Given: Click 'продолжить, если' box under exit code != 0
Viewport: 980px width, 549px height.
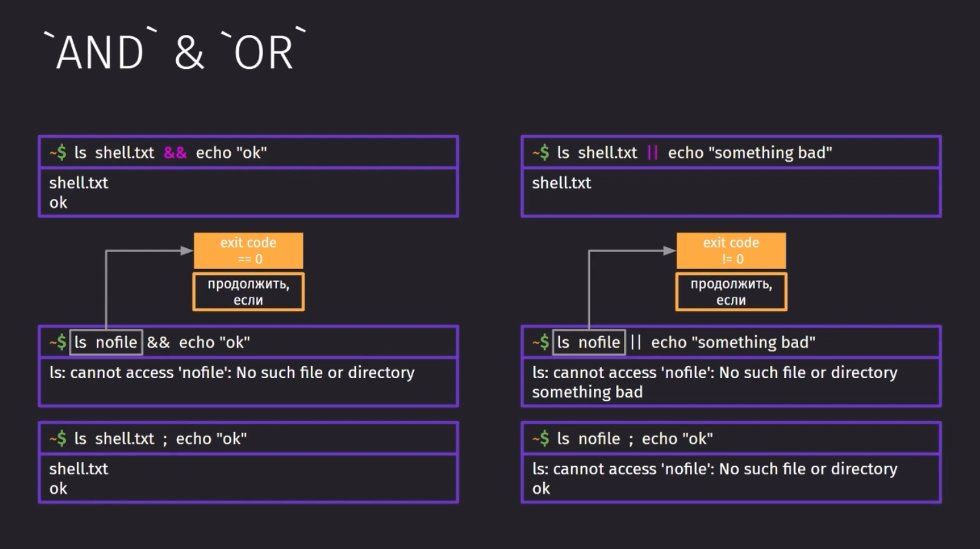Looking at the screenshot, I should [x=731, y=292].
